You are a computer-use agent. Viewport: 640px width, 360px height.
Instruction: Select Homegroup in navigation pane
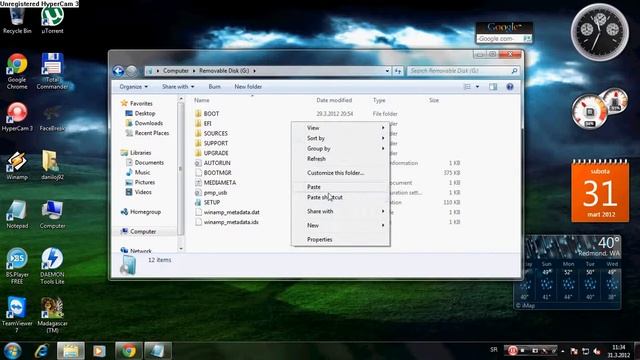pos(141,211)
